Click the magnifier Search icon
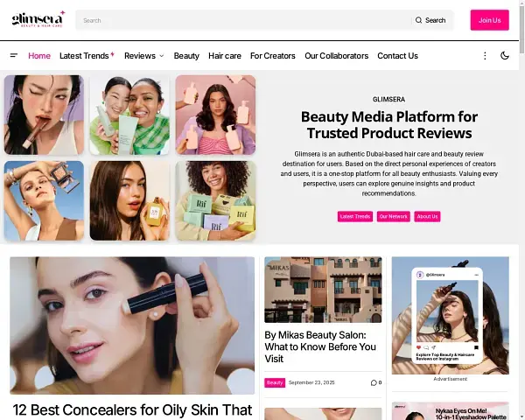Image resolution: width=525 pixels, height=420 pixels. tap(418, 20)
